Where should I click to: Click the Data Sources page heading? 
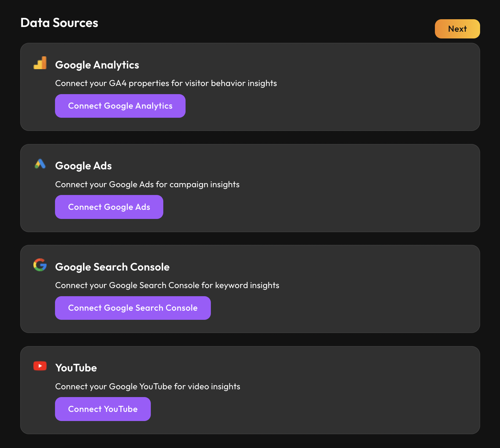click(59, 23)
